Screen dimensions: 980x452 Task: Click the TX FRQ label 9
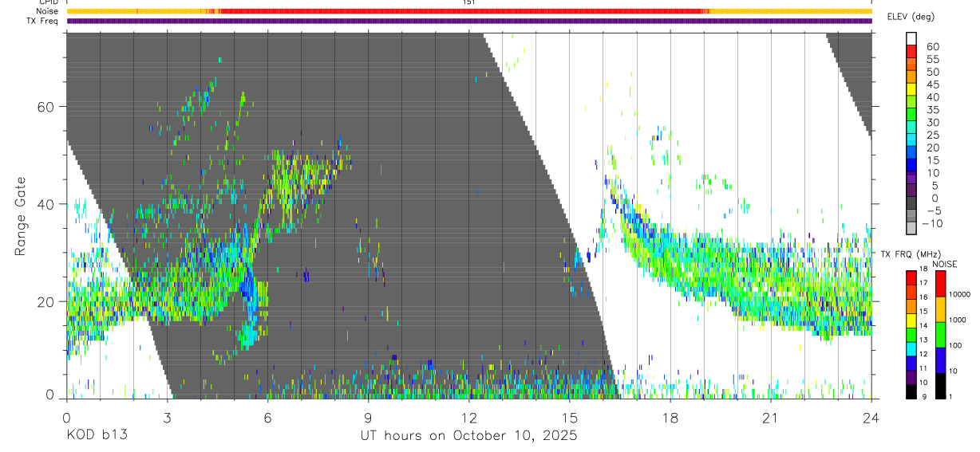(923, 397)
